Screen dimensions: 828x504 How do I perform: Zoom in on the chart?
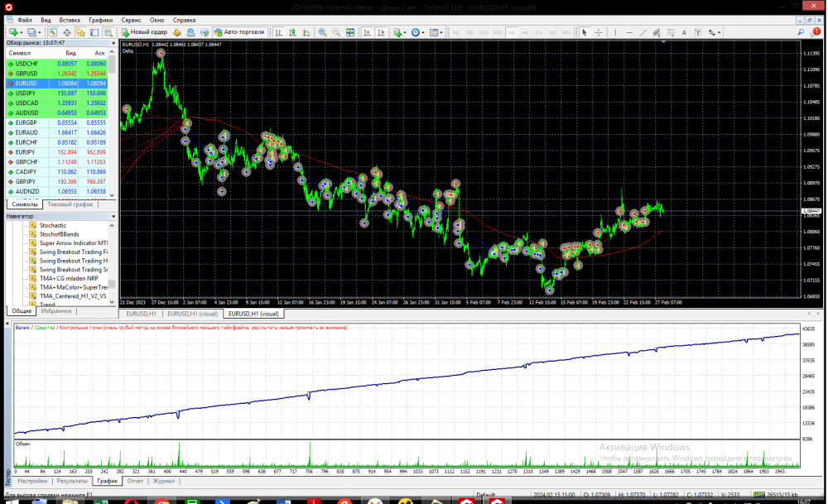(322, 32)
